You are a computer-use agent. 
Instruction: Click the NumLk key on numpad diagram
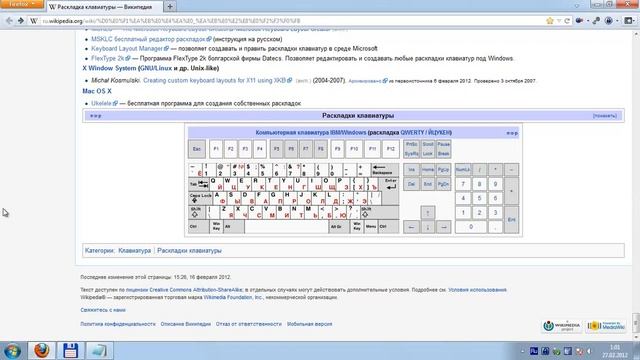pyautogui.click(x=463, y=170)
